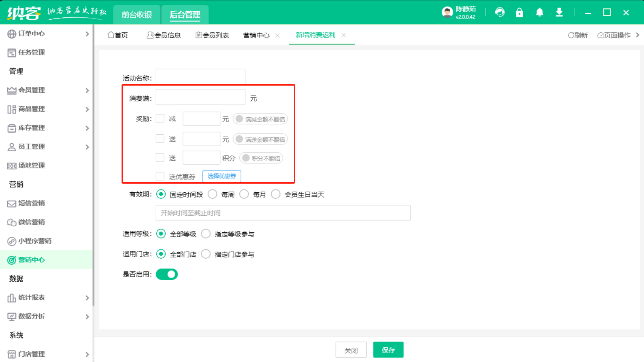Click the lock screen icon
The image size is (644, 362).
coord(519,12)
